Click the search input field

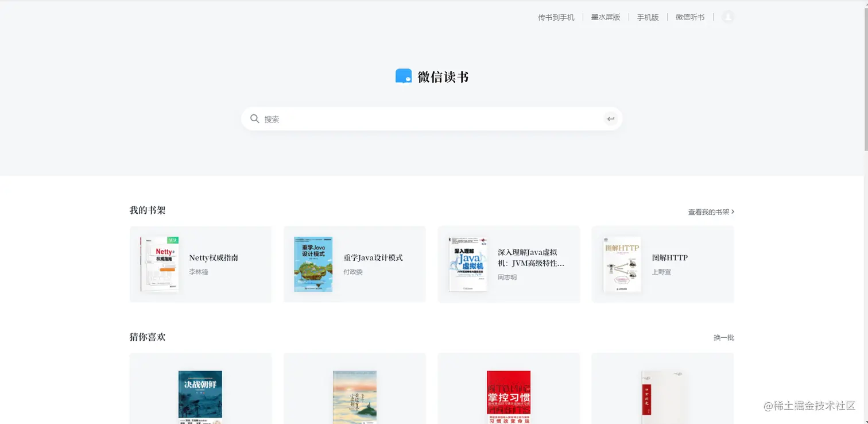(x=432, y=119)
